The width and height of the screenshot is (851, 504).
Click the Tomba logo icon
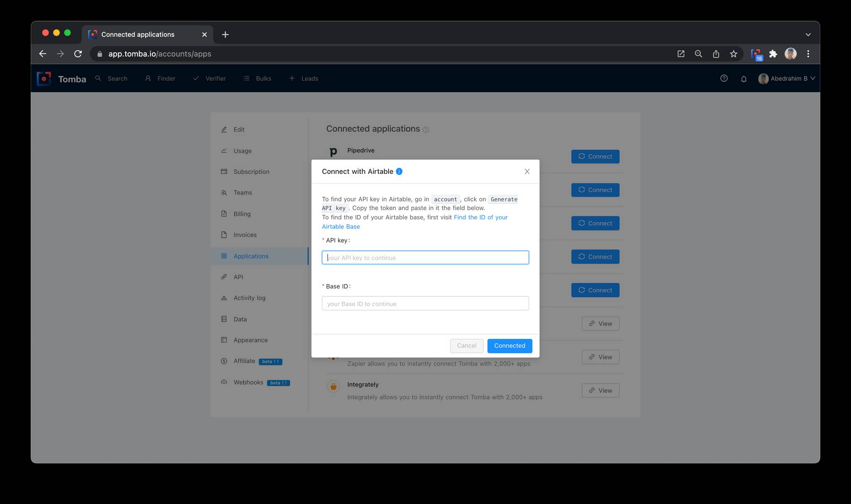point(44,78)
